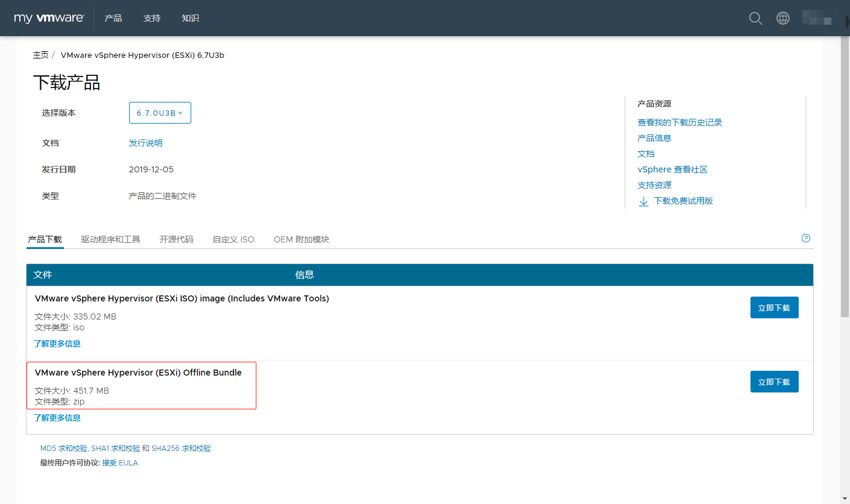
Task: Switch to the 驱动程序和工具 tab
Action: [x=110, y=239]
